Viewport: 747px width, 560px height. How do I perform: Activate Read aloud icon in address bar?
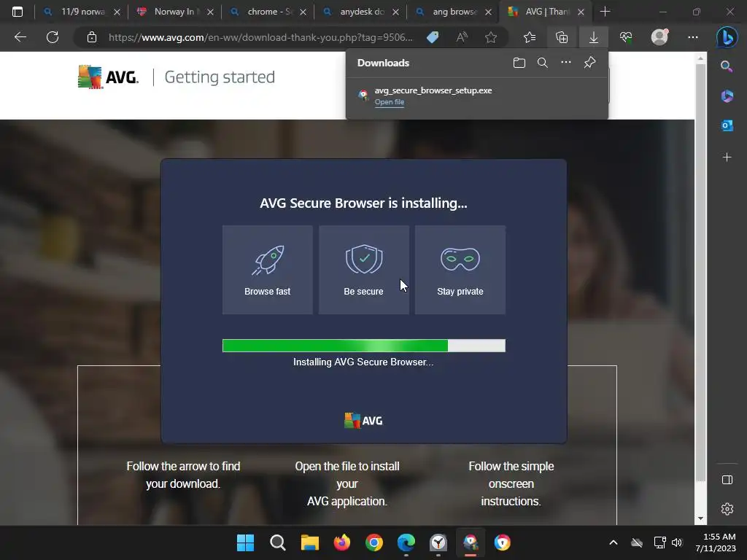point(462,37)
